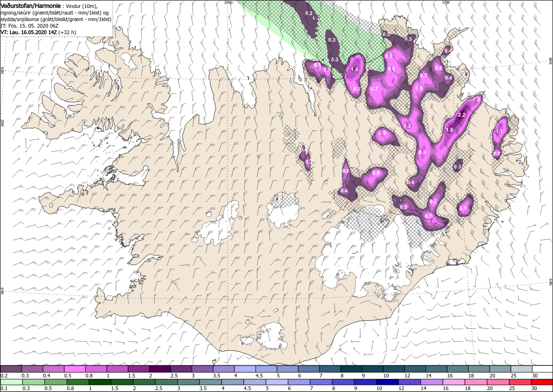Screen dimensions: 553x392
Task: Select the upper legend swatch labeled 1
Action: (x=117, y=369)
